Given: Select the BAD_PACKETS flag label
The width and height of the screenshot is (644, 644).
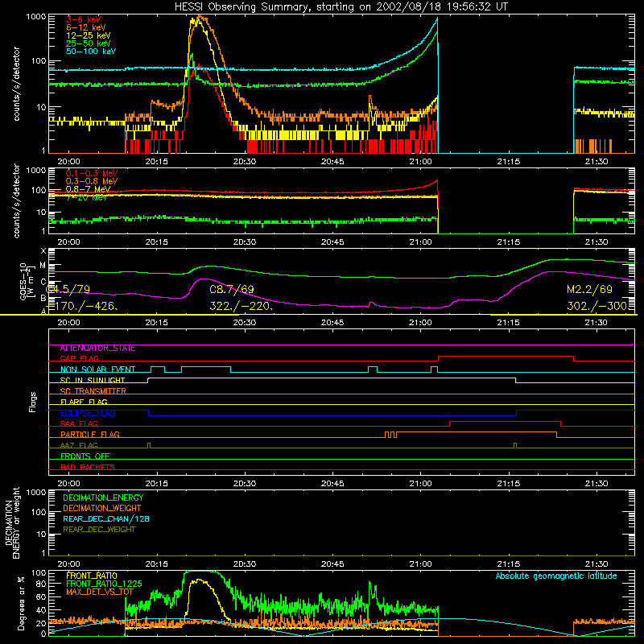Looking at the screenshot, I should (x=88, y=468).
